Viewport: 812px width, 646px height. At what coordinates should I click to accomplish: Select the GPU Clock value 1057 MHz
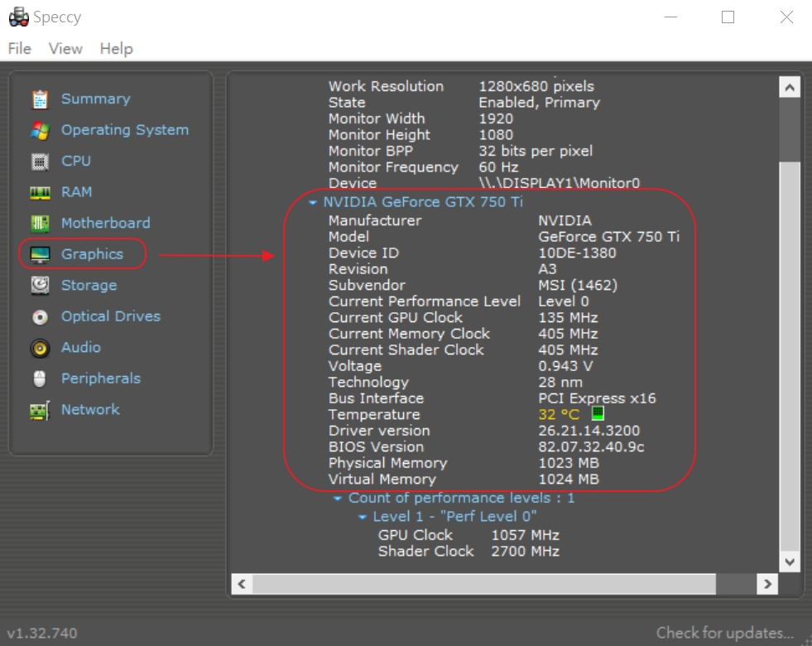tap(525, 535)
